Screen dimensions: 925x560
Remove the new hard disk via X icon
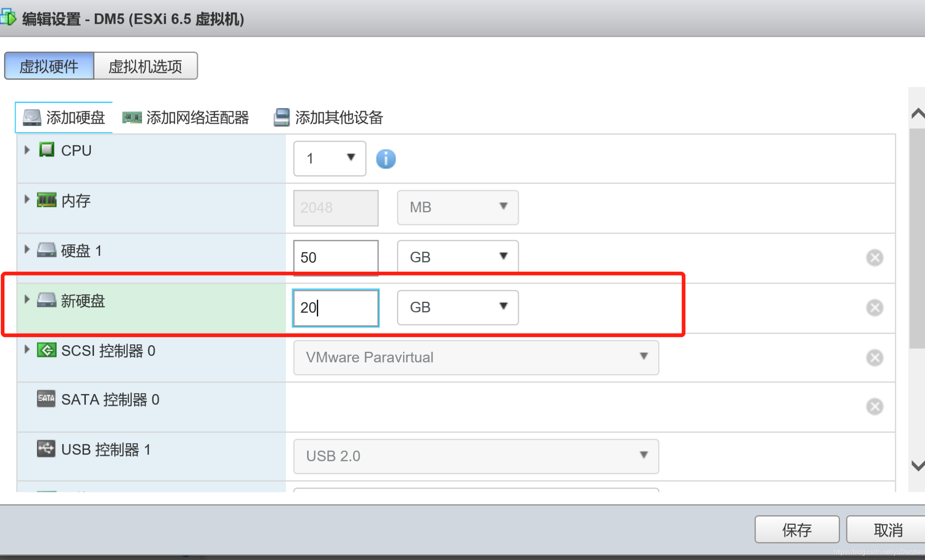coord(875,308)
